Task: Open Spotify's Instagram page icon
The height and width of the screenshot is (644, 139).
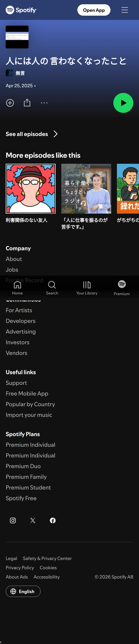Action: [13, 520]
